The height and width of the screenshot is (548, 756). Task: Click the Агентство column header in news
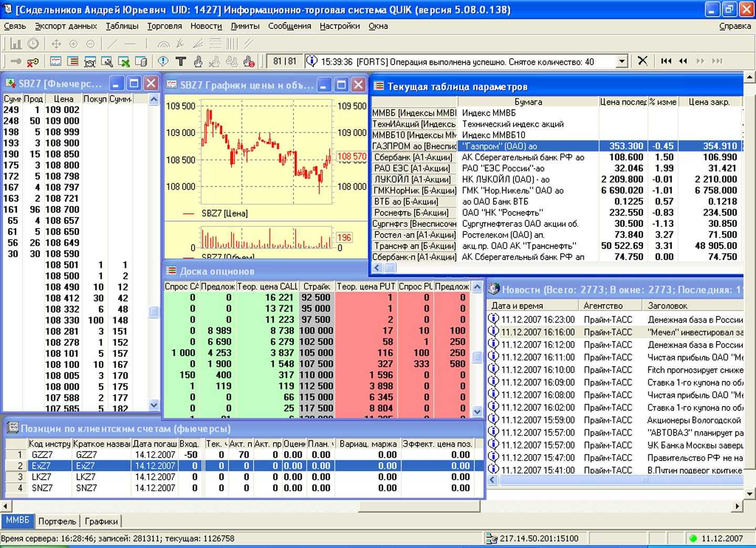coord(603,305)
